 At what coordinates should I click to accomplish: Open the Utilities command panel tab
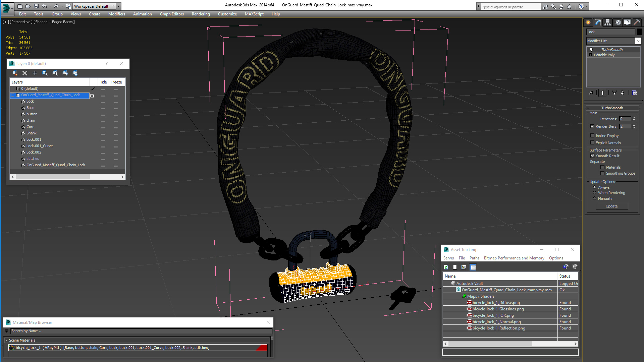tap(637, 22)
